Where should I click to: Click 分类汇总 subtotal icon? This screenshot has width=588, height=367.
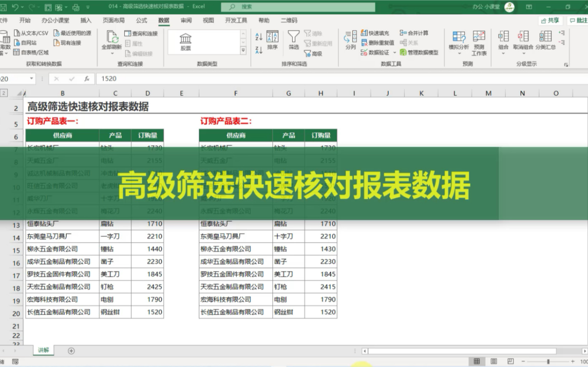point(545,37)
